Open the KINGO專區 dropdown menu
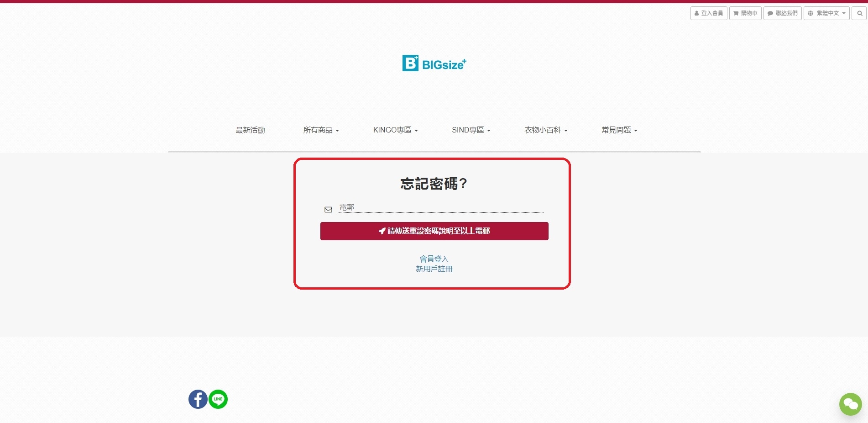Image resolution: width=868 pixels, height=423 pixels. click(x=395, y=130)
